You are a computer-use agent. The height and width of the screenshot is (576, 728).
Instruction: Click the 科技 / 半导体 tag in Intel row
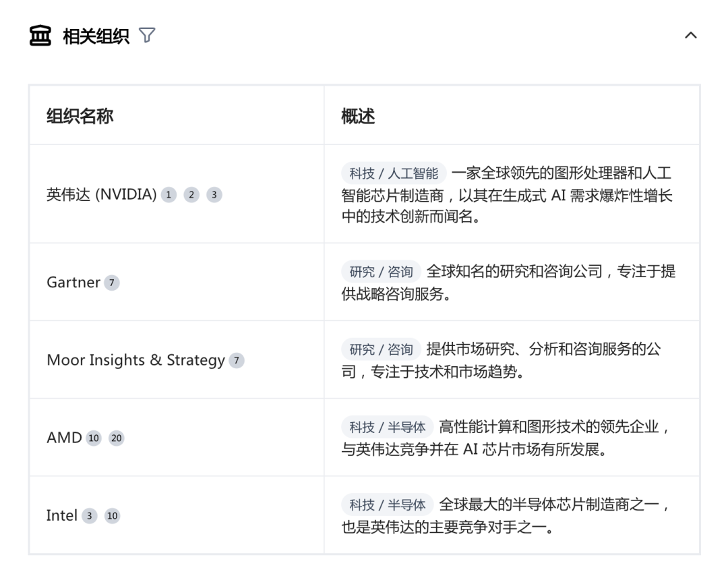387,505
